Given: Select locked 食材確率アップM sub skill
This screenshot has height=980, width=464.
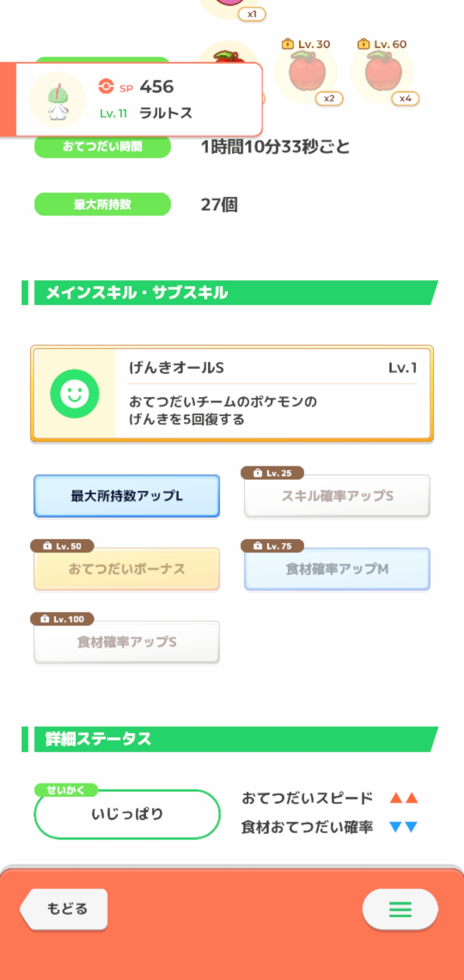Looking at the screenshot, I should [337, 569].
